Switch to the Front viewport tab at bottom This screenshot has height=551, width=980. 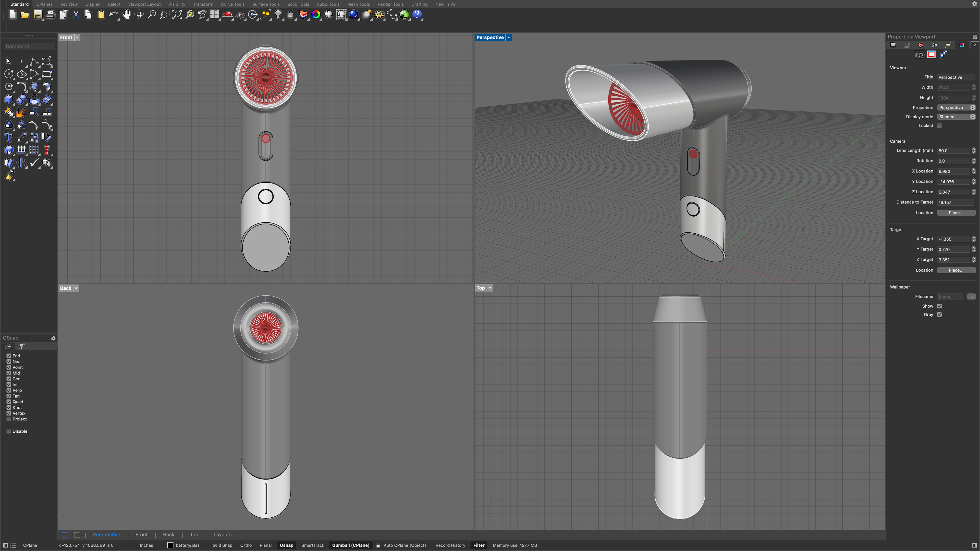point(141,534)
